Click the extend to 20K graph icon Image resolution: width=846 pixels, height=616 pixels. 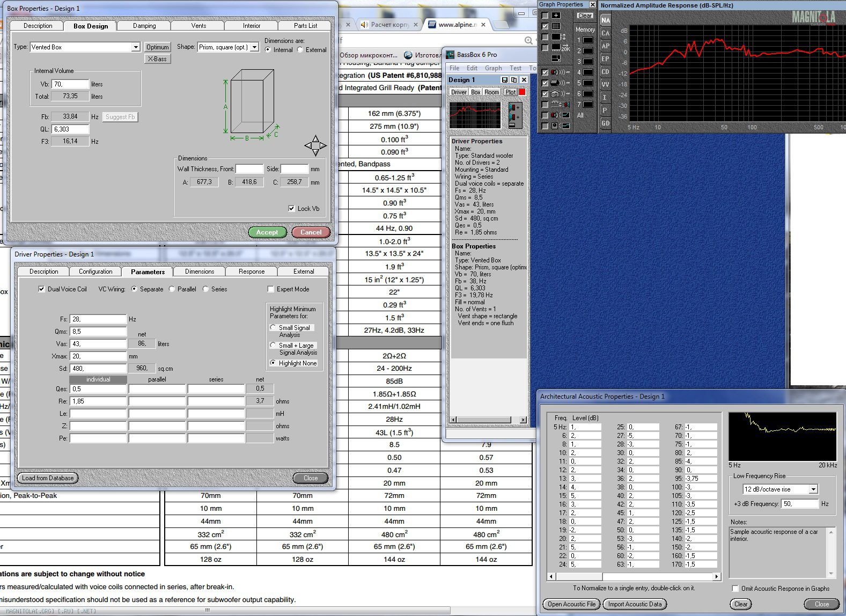coord(561,48)
